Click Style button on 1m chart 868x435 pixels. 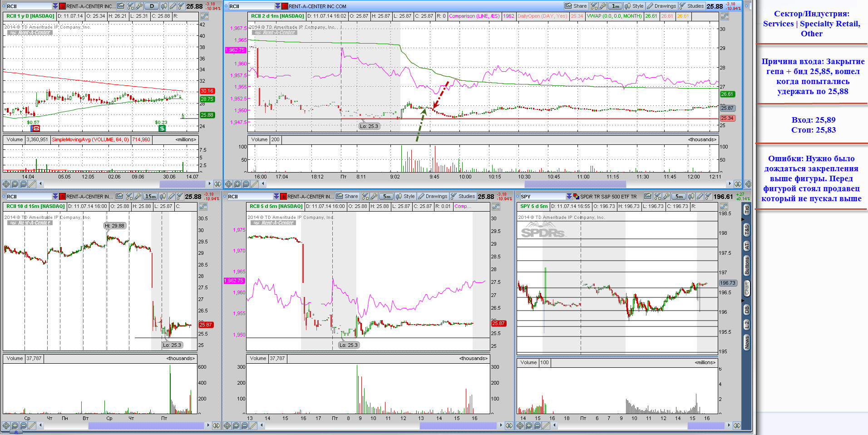coord(634,6)
